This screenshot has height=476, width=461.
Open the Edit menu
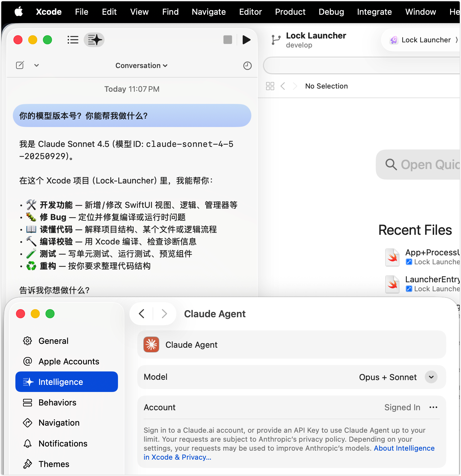click(109, 12)
